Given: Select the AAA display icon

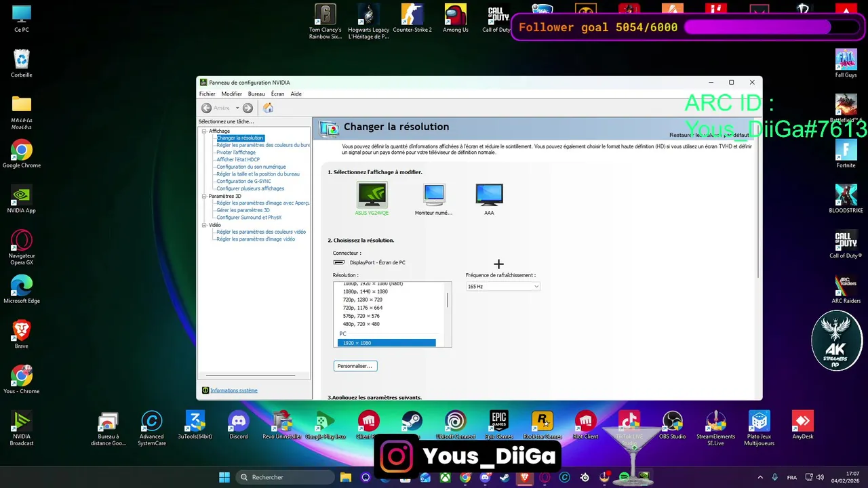Looking at the screenshot, I should 489,195.
